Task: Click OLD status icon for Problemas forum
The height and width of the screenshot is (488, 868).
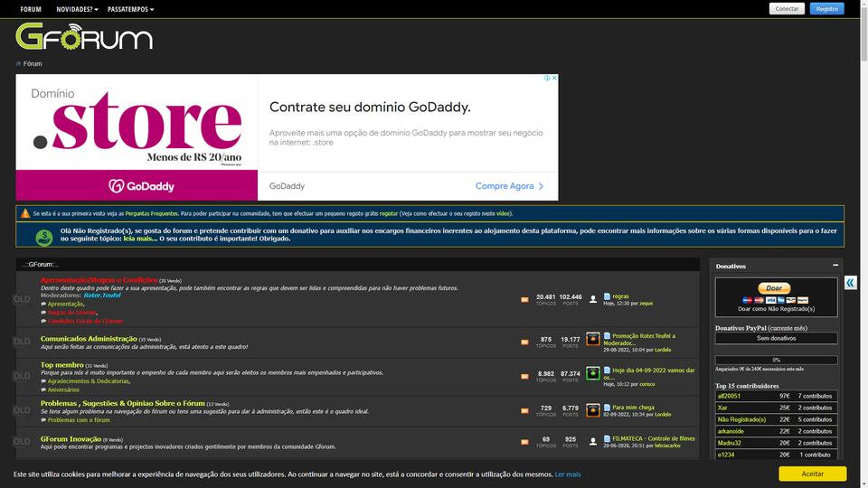Action: [x=22, y=410]
